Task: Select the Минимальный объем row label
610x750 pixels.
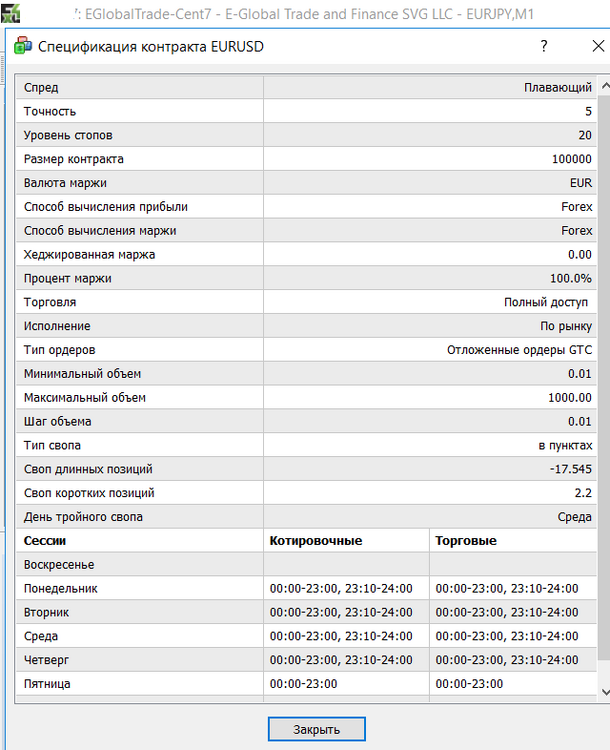Action: coord(82,374)
